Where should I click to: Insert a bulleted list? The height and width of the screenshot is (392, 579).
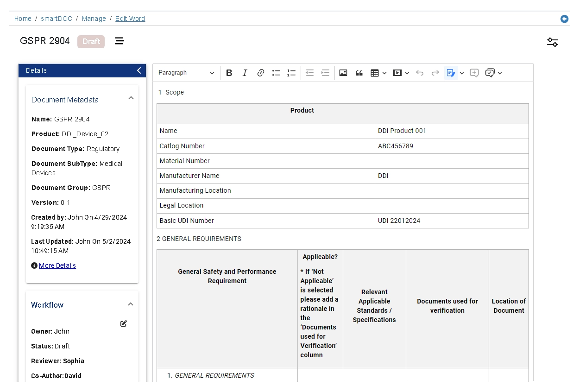point(276,73)
